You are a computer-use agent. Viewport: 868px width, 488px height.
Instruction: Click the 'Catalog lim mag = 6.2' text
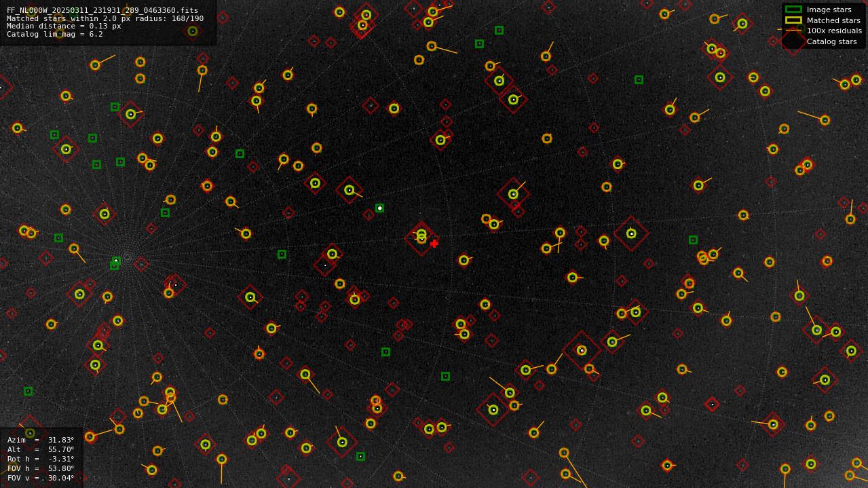point(55,34)
